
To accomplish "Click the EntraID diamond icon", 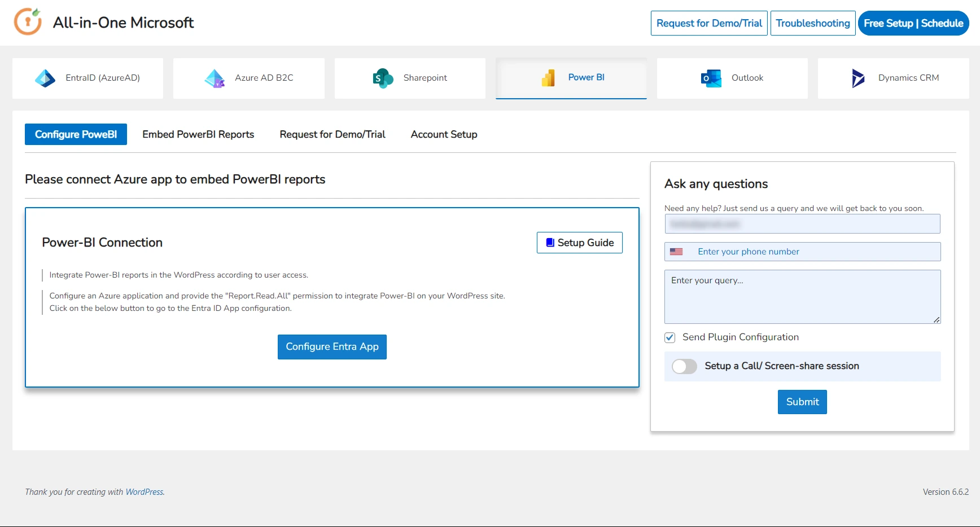I will (x=45, y=78).
